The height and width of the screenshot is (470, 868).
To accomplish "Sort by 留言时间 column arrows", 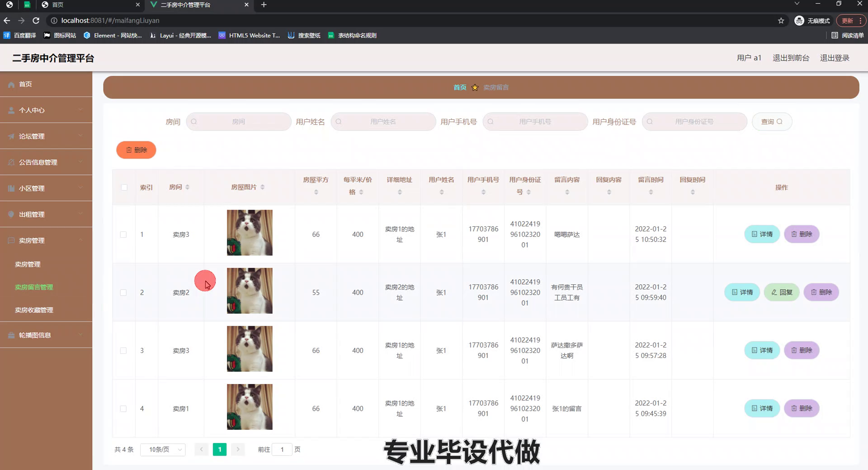I will click(x=651, y=192).
